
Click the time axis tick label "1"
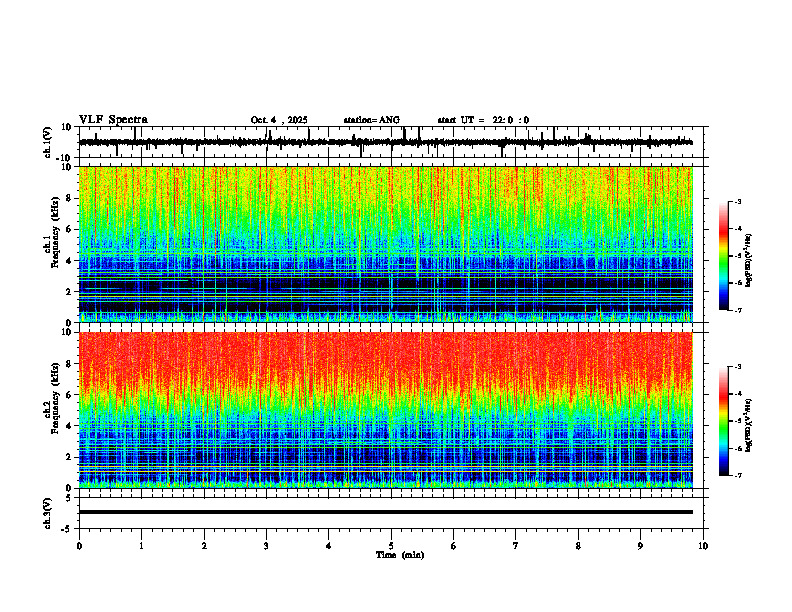(x=141, y=546)
